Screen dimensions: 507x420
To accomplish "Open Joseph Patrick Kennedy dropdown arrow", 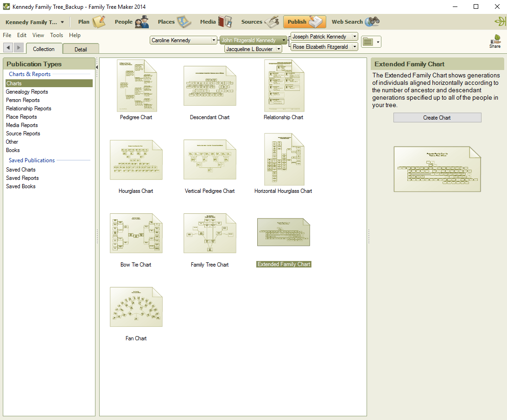I will [355, 37].
